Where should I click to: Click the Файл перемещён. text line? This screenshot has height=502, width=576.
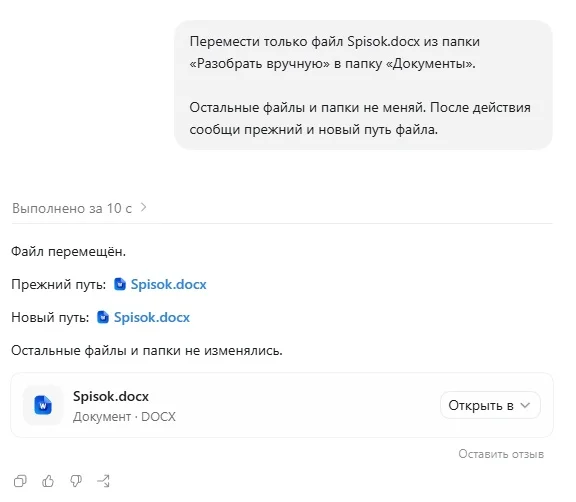tap(68, 252)
